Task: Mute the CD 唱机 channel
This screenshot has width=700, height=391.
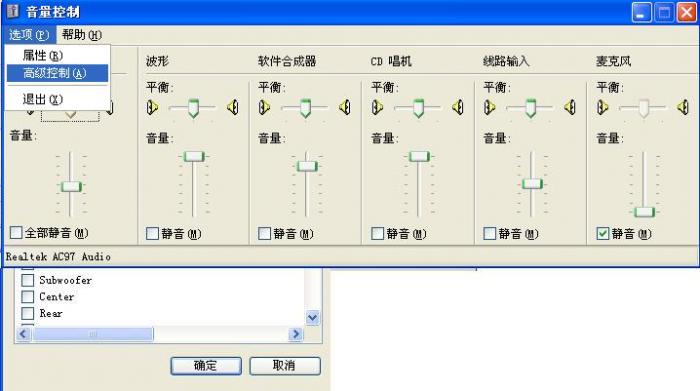Action: [x=377, y=233]
